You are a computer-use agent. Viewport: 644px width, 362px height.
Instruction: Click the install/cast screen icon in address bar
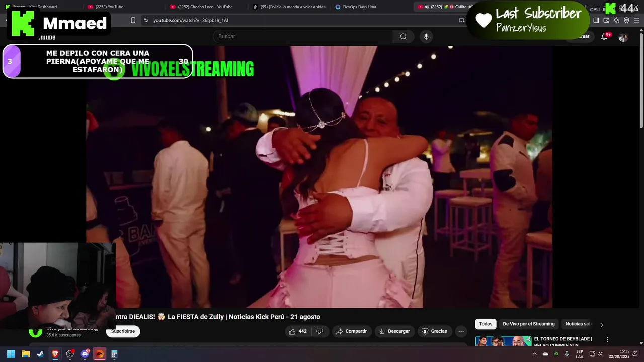pyautogui.click(x=461, y=20)
